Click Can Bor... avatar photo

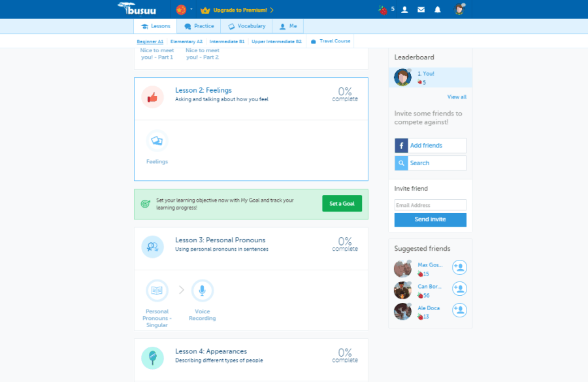click(x=402, y=290)
